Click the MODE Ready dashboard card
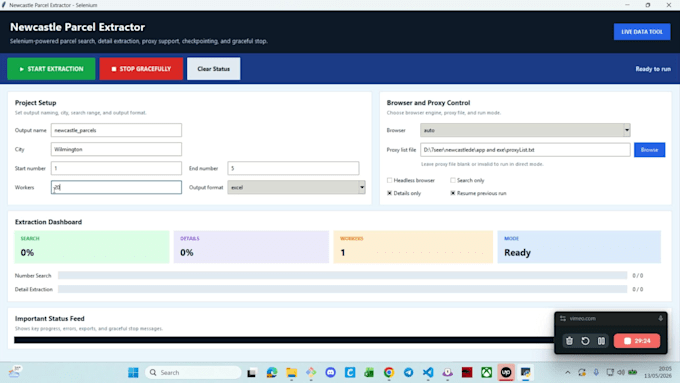This screenshot has height=383, width=680. click(x=579, y=247)
